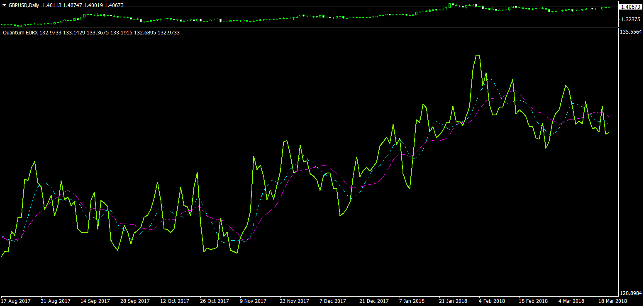The width and height of the screenshot is (644, 307).
Task: Select the 9 Nov 2017 date label
Action: [253, 301]
